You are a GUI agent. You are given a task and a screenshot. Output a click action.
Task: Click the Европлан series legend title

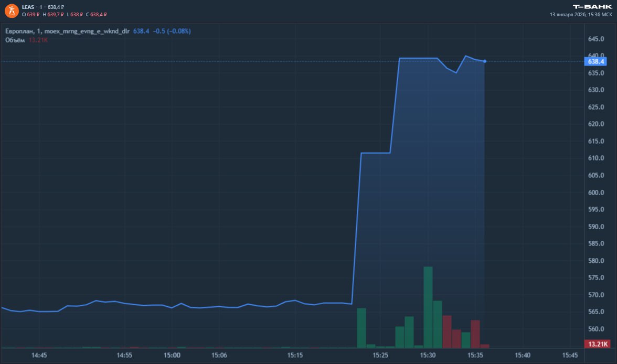pyautogui.click(x=67, y=31)
